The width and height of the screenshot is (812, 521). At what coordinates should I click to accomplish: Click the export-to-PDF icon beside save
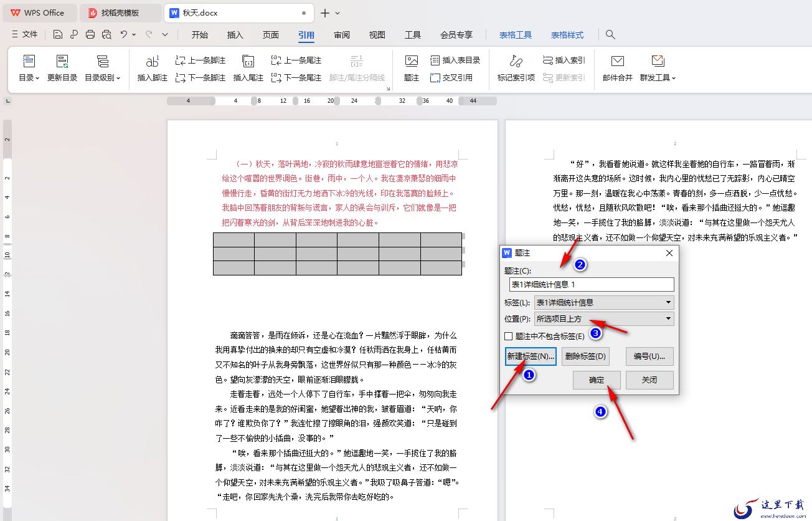coord(74,35)
